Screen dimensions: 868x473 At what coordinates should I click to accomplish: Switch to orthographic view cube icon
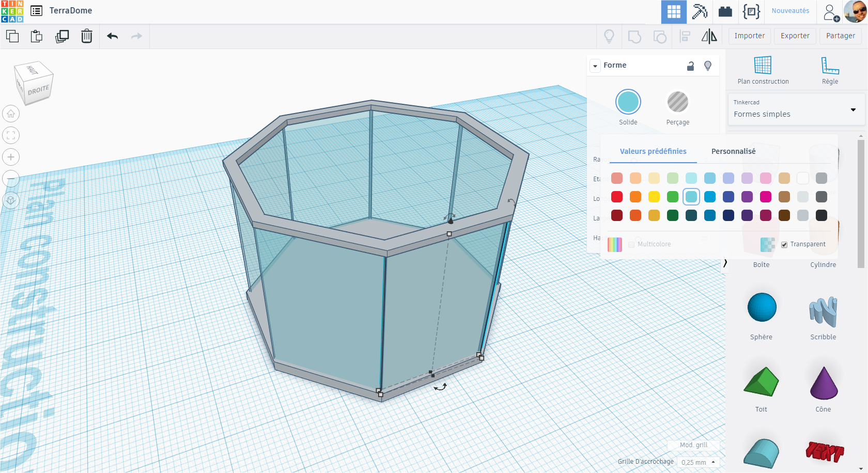point(11,200)
